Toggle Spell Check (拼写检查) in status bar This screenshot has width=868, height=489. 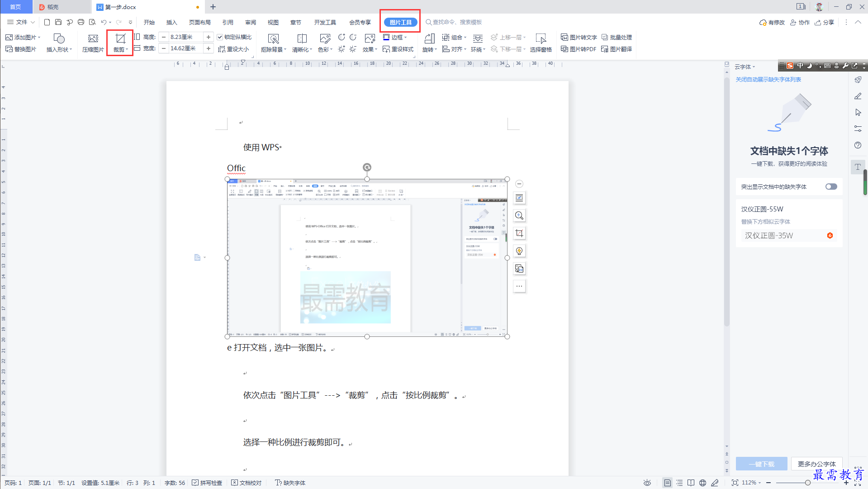click(x=207, y=483)
